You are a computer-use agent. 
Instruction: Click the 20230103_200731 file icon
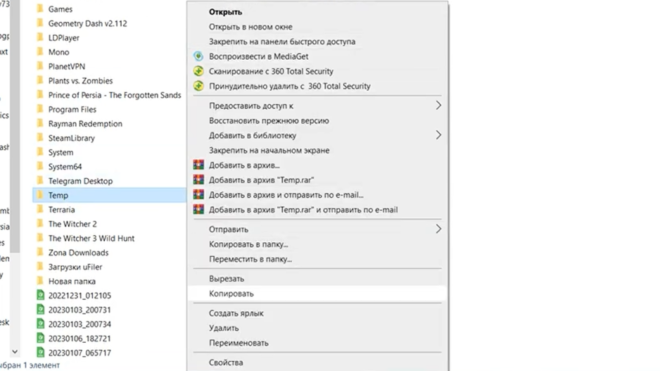point(40,310)
